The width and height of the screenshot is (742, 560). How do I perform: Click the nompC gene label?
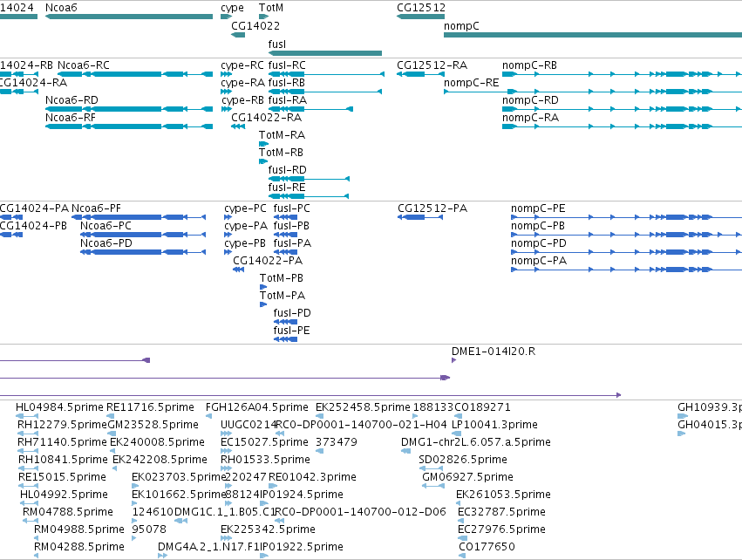pyautogui.click(x=461, y=25)
